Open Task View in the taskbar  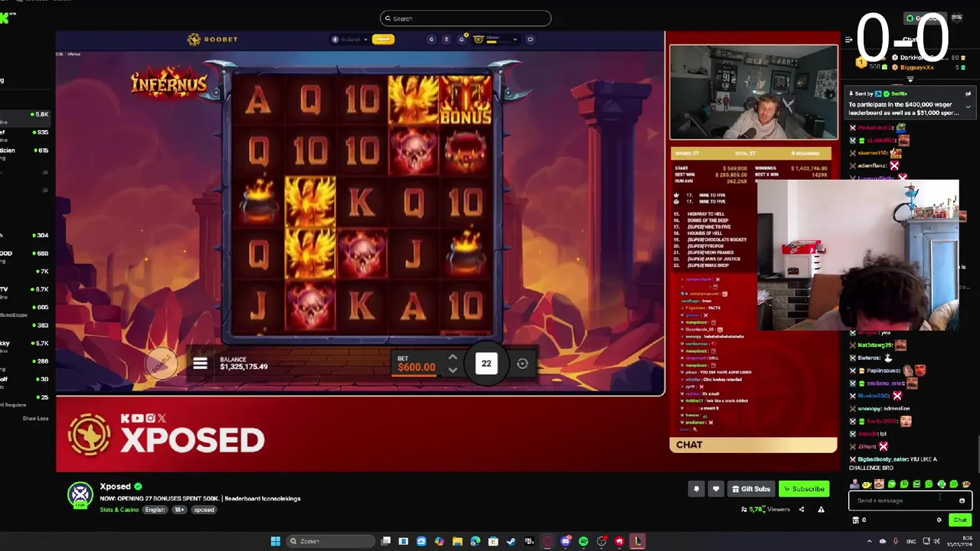(386, 541)
